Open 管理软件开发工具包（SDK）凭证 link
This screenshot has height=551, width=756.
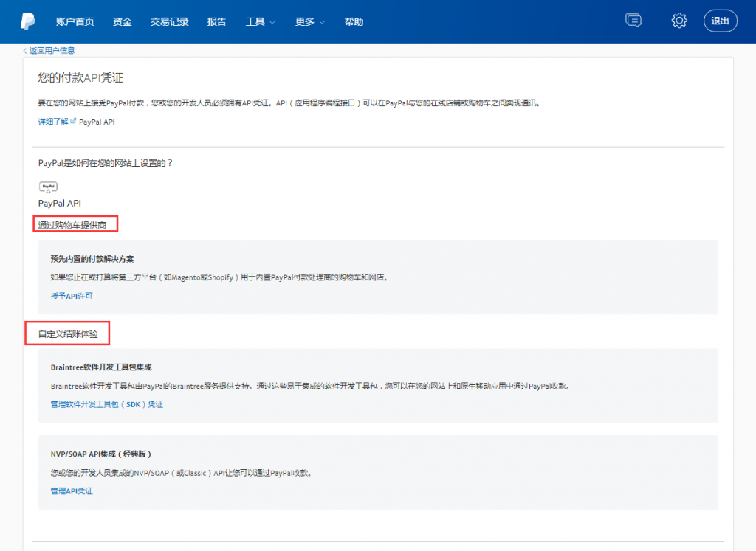[x=106, y=404]
